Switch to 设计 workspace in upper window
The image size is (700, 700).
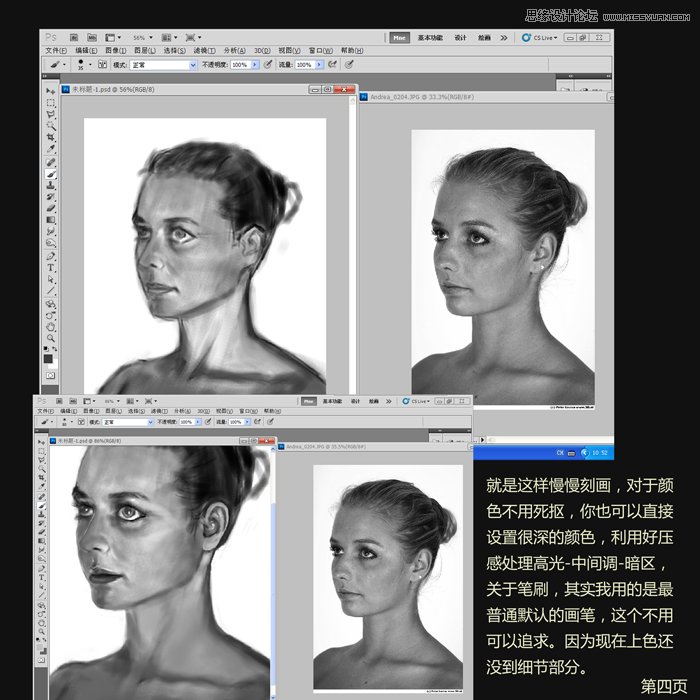coord(460,38)
